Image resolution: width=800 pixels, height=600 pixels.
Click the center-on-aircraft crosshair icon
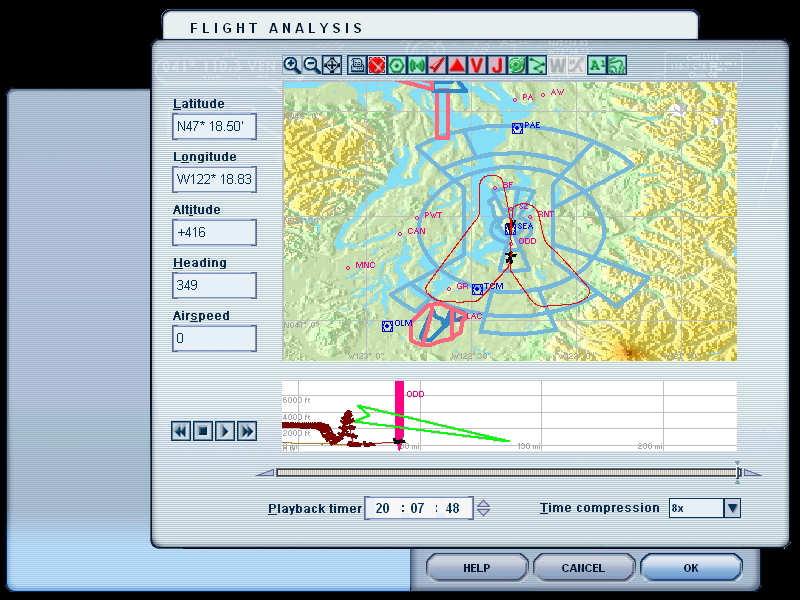click(332, 65)
